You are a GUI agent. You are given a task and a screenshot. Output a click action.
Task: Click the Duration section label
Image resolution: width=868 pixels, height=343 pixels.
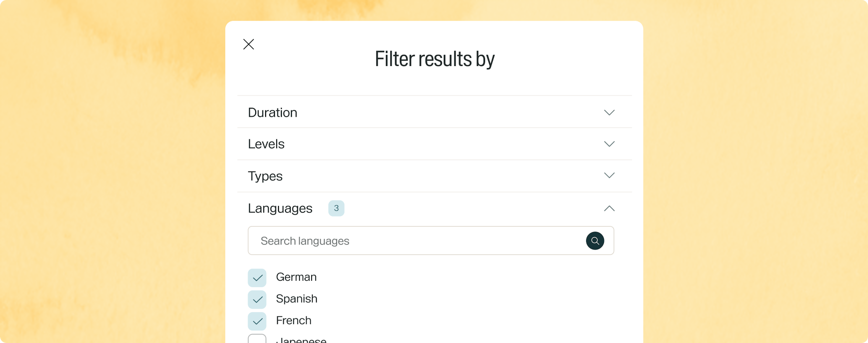pyautogui.click(x=272, y=112)
